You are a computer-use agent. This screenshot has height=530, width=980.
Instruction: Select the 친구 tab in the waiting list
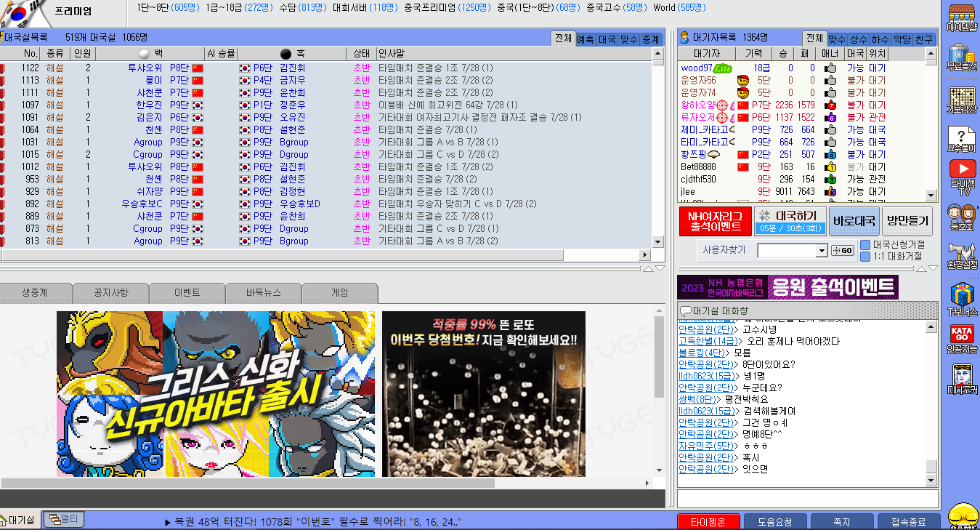point(924,40)
